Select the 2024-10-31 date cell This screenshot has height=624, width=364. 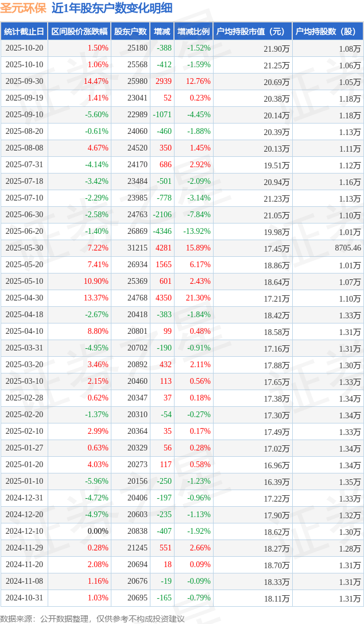[24, 598]
